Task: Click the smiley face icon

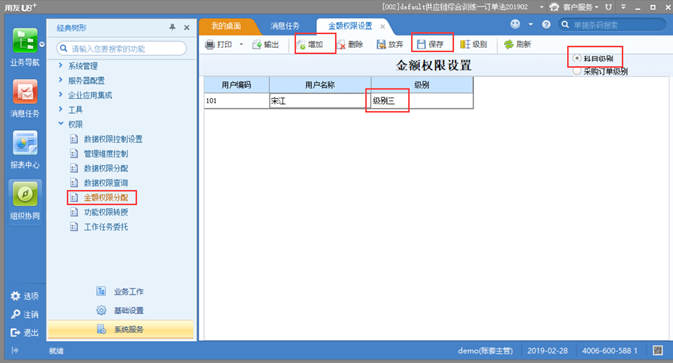Action: 515,24
